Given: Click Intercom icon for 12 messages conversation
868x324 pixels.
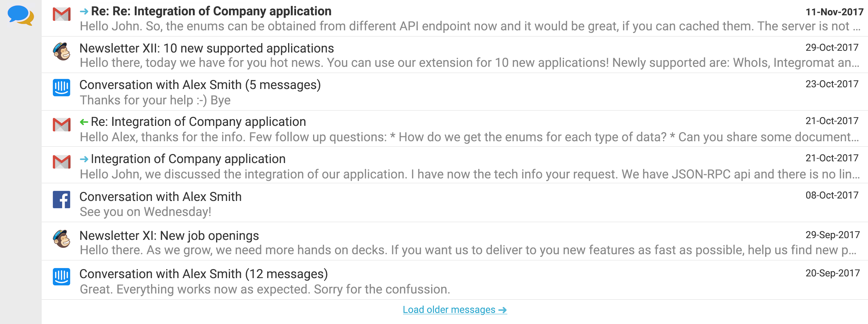Looking at the screenshot, I should 62,277.
